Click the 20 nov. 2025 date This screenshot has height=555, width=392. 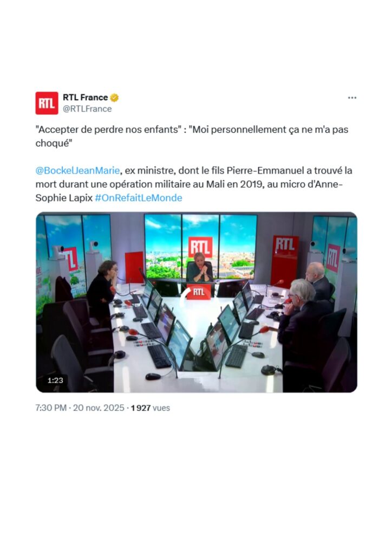(99, 408)
